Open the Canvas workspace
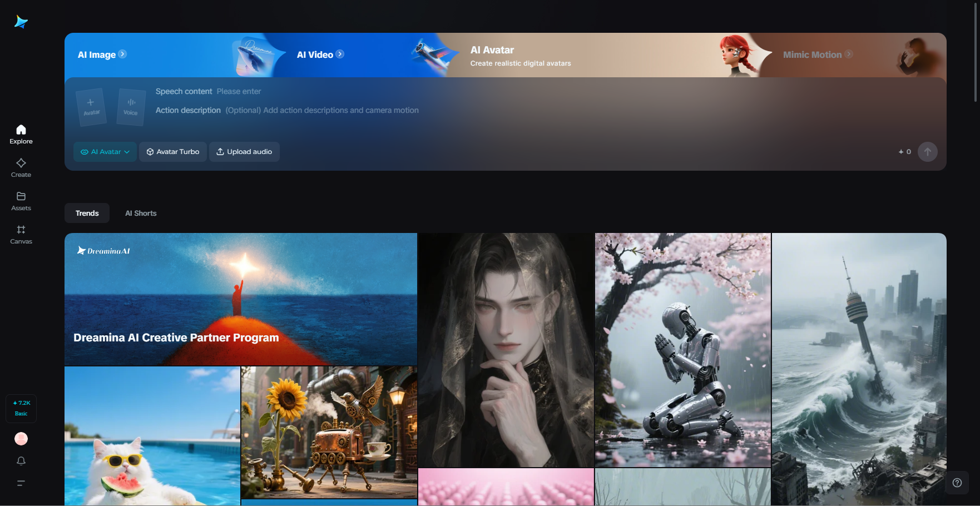The height and width of the screenshot is (506, 980). (21, 234)
